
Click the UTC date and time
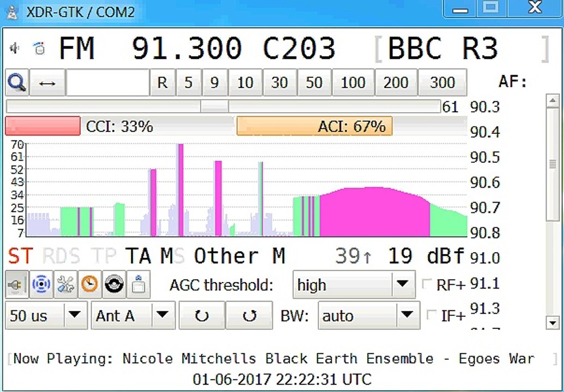[x=282, y=379]
